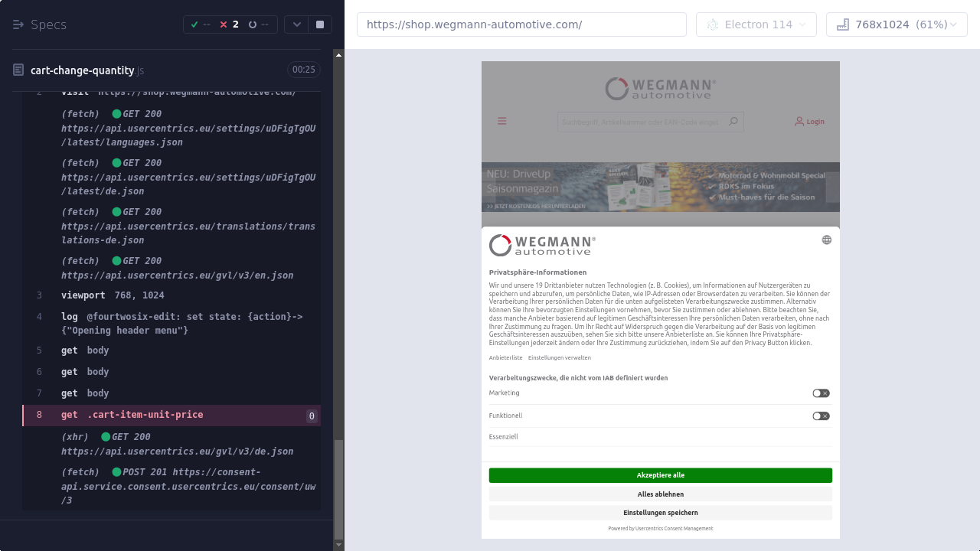Image resolution: width=980 pixels, height=551 pixels.
Task: Click the globe language icon in consent dialog
Action: (826, 240)
